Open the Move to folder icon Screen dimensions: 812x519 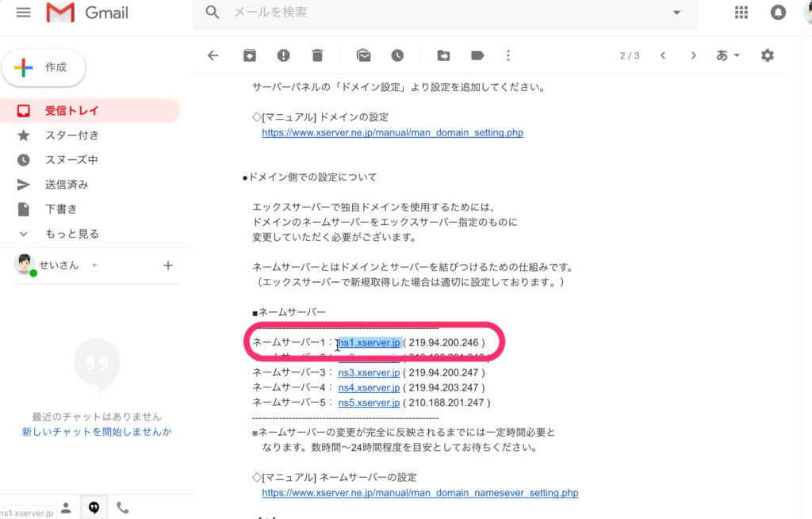[443, 55]
